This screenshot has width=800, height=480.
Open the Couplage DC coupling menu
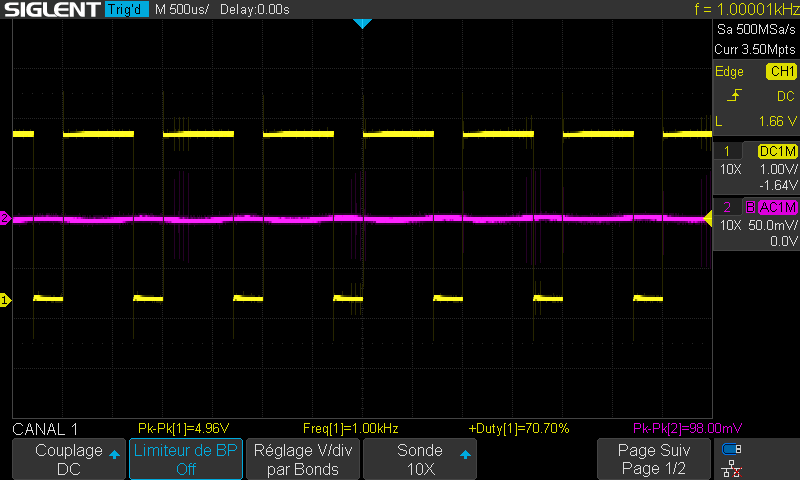tap(68, 459)
